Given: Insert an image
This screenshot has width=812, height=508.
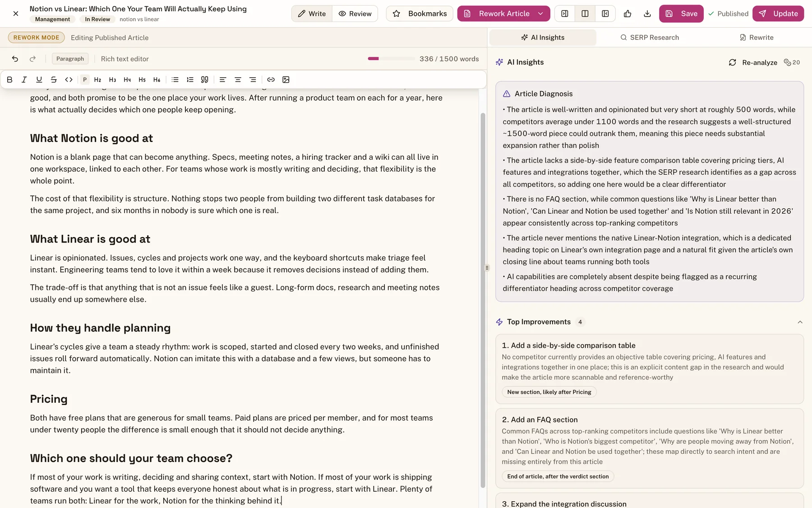Looking at the screenshot, I should [x=286, y=79].
